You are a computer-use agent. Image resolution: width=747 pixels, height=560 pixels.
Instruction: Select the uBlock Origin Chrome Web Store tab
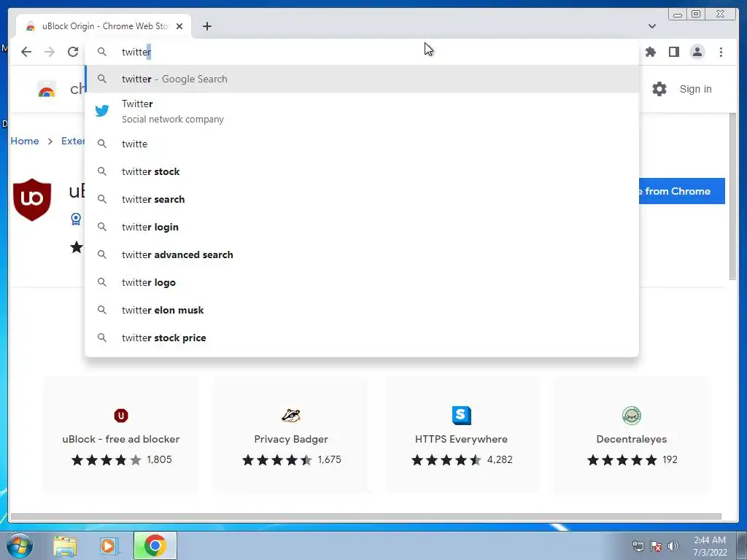[x=104, y=26]
